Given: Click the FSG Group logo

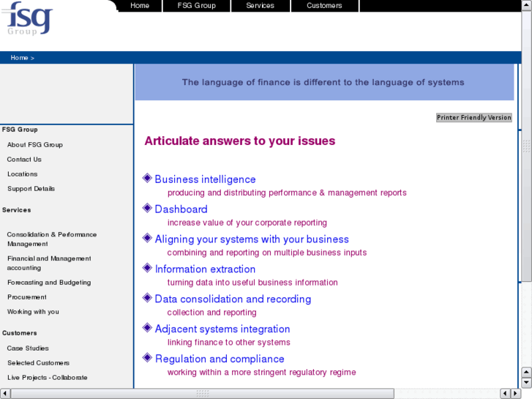Looking at the screenshot, I should pos(30,19).
